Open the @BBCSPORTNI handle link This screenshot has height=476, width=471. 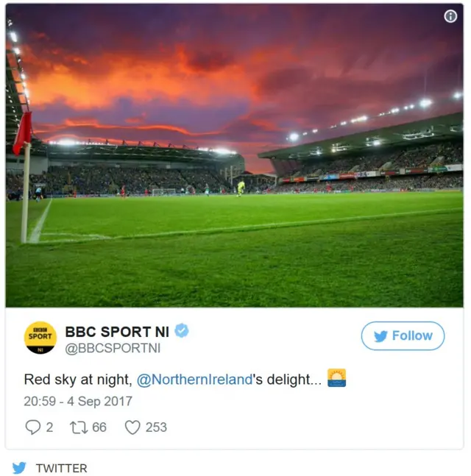[x=113, y=349]
